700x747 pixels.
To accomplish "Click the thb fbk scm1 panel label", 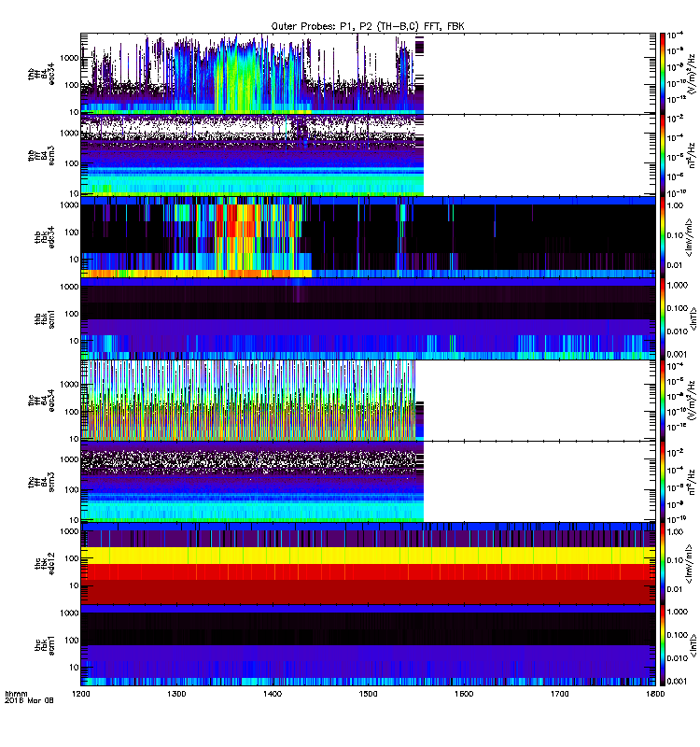I will (x=45, y=318).
